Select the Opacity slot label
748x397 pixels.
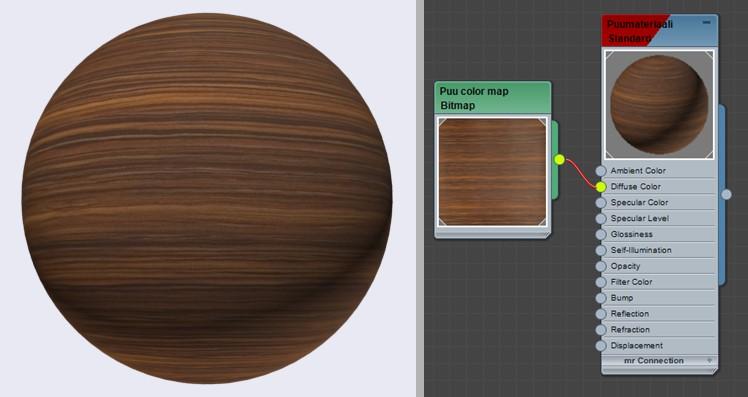point(625,266)
